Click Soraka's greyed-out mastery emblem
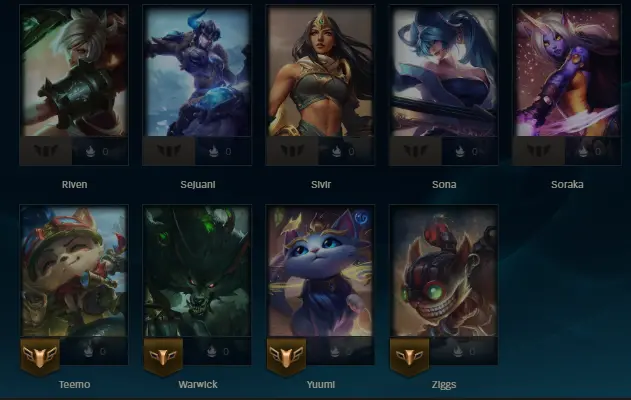This screenshot has height=400, width=631. pos(538,151)
